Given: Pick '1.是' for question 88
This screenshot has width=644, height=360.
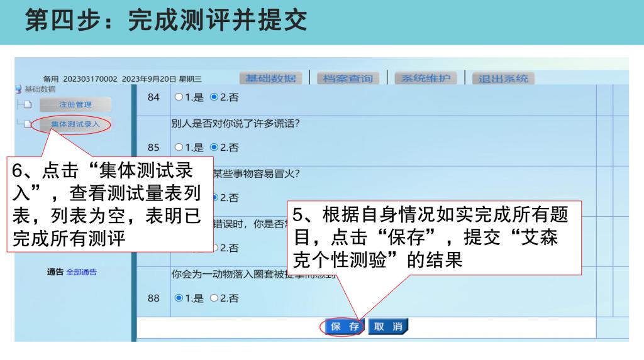Looking at the screenshot, I should coord(179,298).
